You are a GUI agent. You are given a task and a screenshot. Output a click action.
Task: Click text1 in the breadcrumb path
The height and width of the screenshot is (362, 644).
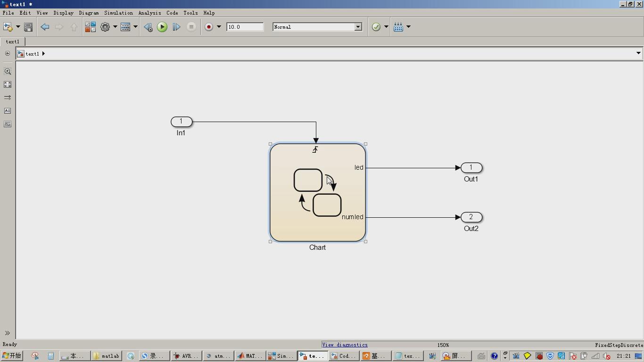coord(32,54)
